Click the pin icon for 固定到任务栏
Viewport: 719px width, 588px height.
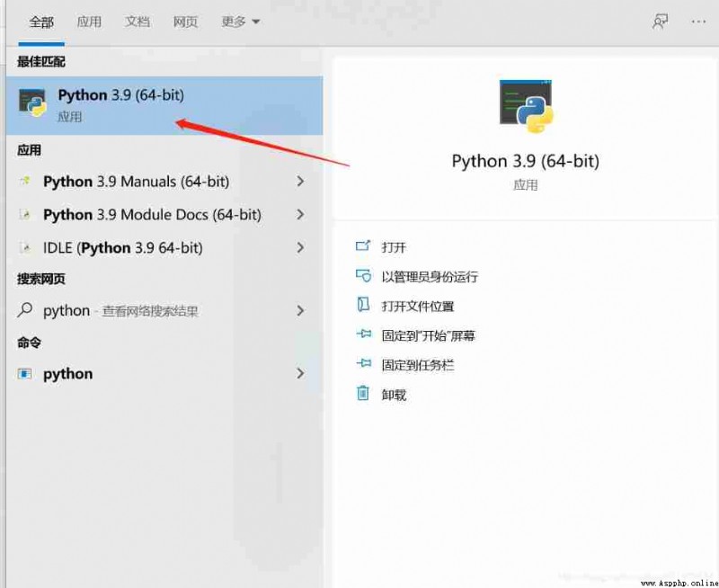click(364, 364)
